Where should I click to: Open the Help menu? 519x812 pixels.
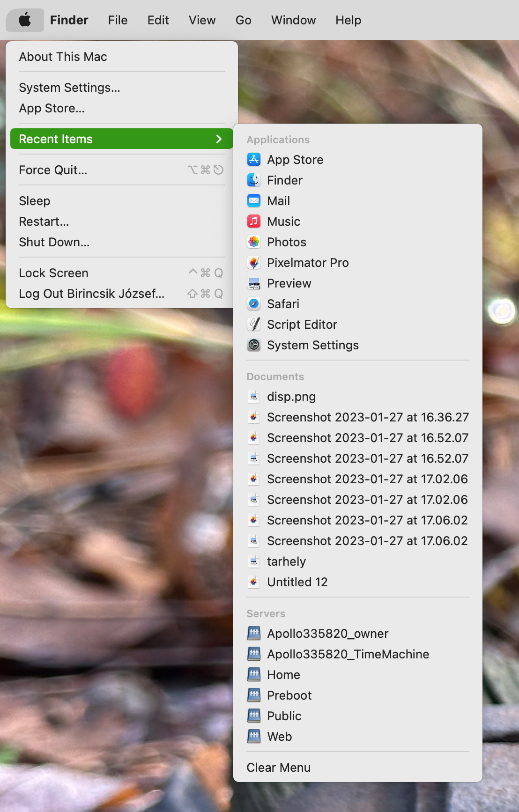348,20
